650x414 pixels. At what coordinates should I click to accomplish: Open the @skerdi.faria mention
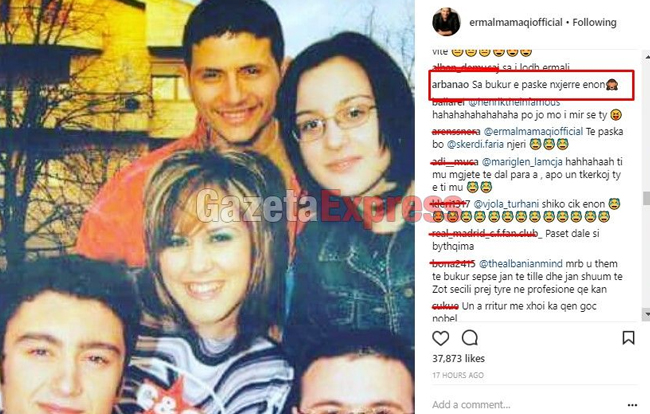pyautogui.click(x=475, y=145)
